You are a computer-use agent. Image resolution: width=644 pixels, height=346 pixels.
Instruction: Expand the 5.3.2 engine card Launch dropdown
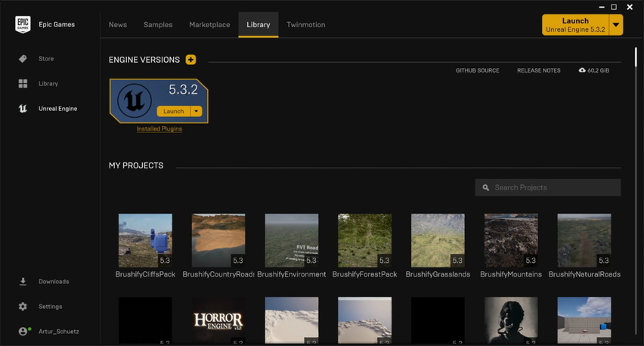pos(197,111)
